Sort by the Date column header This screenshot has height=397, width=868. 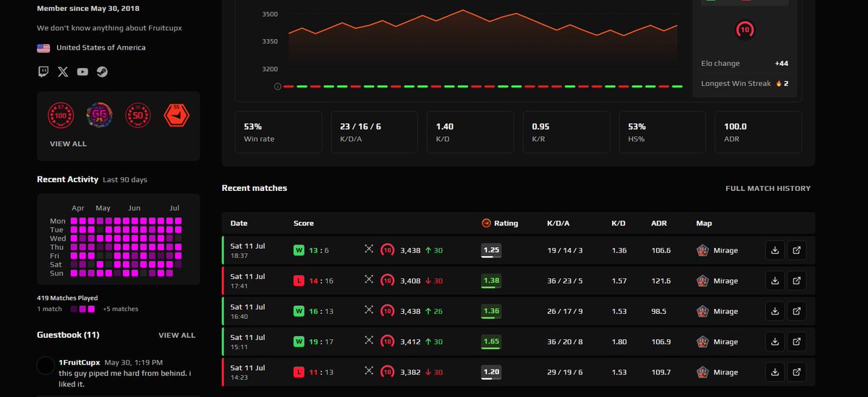[239, 223]
